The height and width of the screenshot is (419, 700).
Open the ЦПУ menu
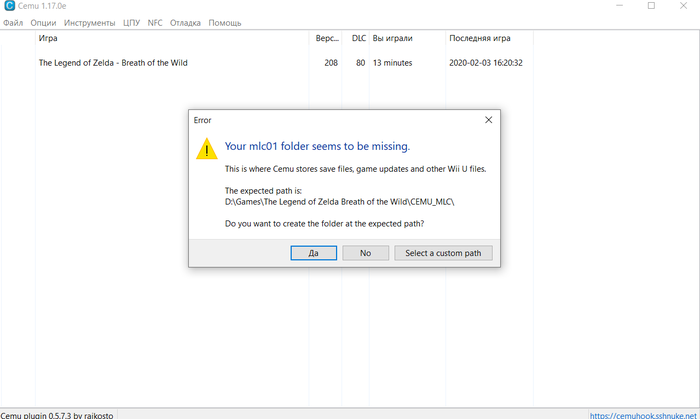click(132, 22)
